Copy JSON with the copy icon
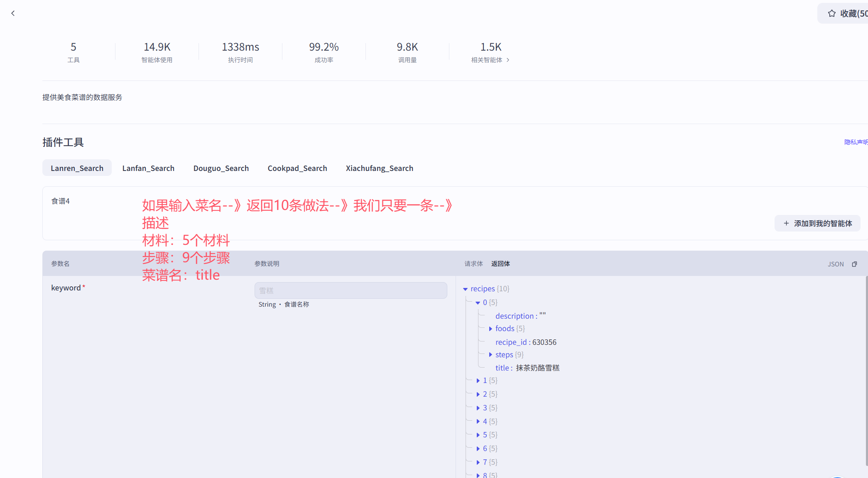This screenshot has height=478, width=868. (x=854, y=264)
